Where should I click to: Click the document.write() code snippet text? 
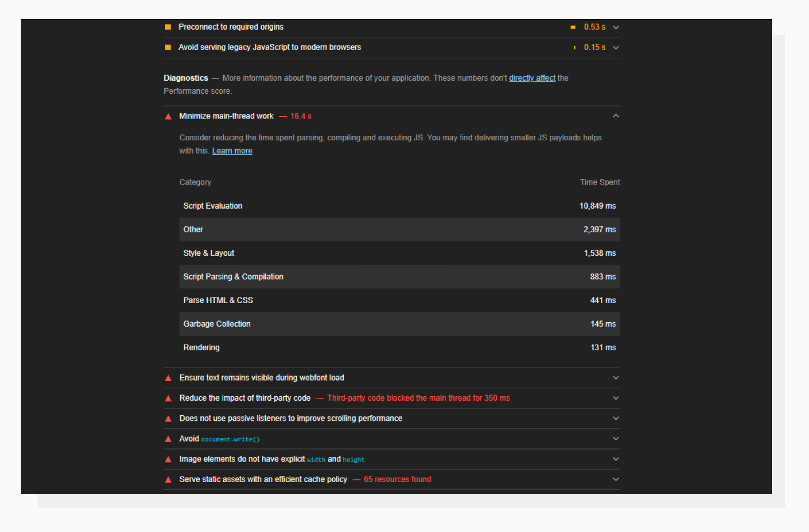pyautogui.click(x=231, y=439)
